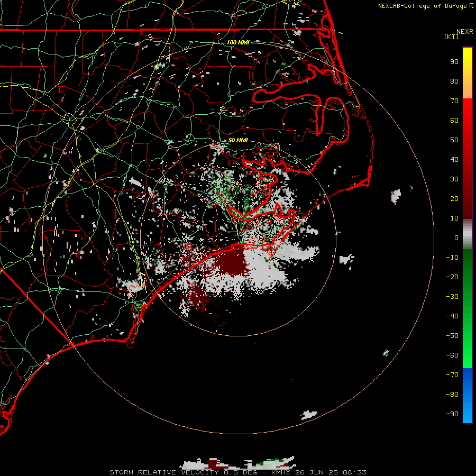This screenshot has height=476, width=476.
Task: Click the NEXR label above the color scale
Action: (x=464, y=32)
